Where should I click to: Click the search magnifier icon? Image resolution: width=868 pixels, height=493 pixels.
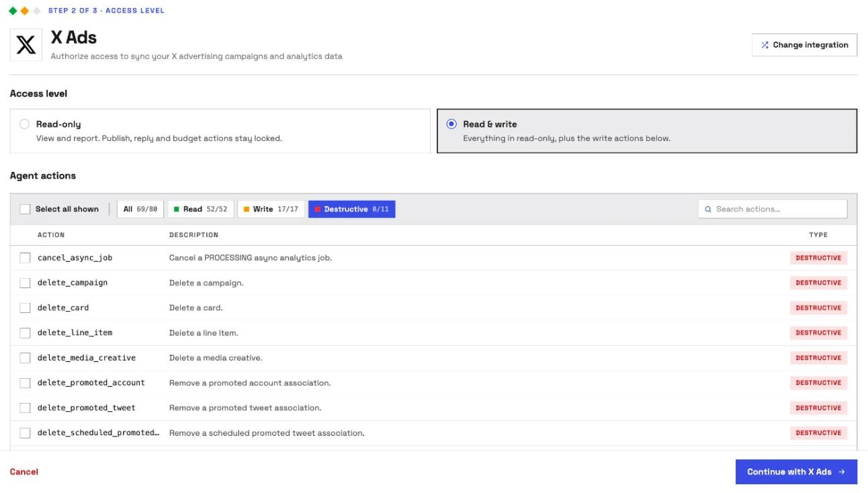click(x=708, y=210)
